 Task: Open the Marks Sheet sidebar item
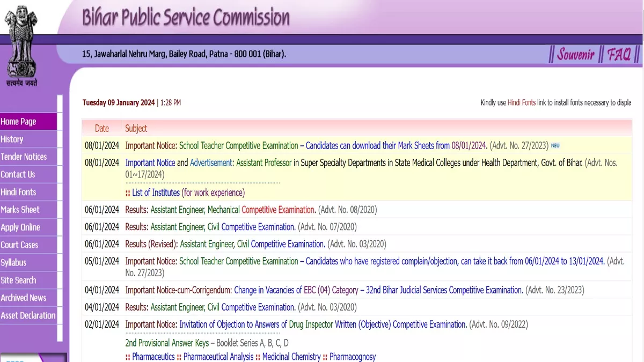(28, 210)
